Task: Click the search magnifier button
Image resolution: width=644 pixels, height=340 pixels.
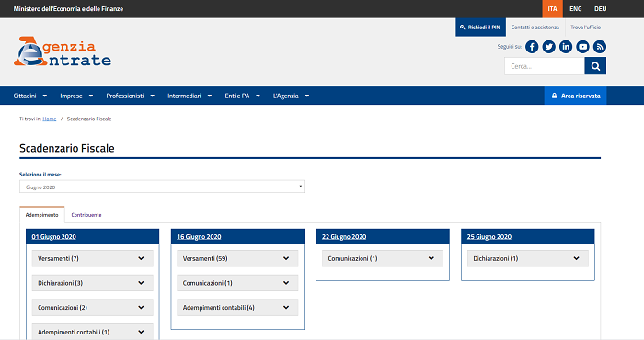Action: (595, 66)
